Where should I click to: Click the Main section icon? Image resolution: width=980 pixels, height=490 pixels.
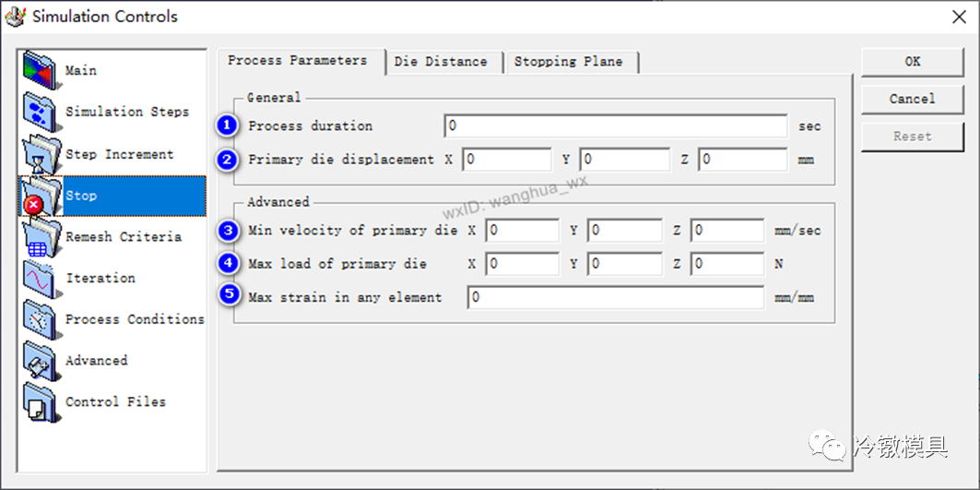[41, 70]
